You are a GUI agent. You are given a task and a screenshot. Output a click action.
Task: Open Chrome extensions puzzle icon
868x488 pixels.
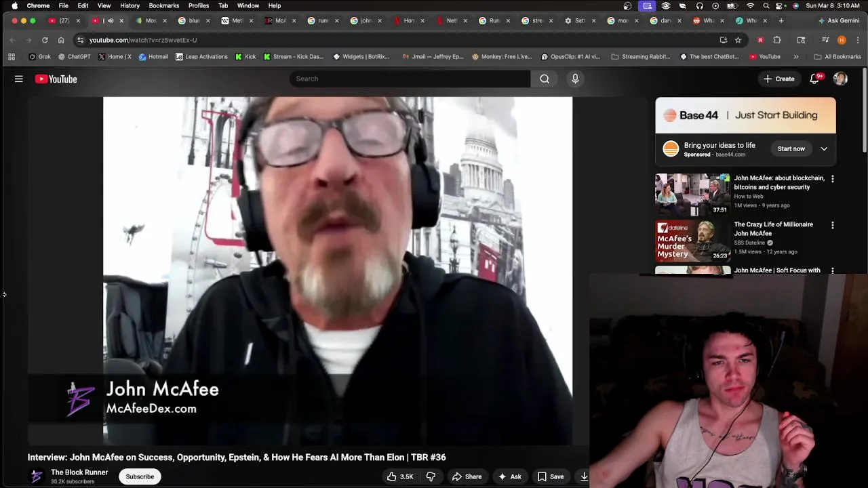tap(777, 40)
